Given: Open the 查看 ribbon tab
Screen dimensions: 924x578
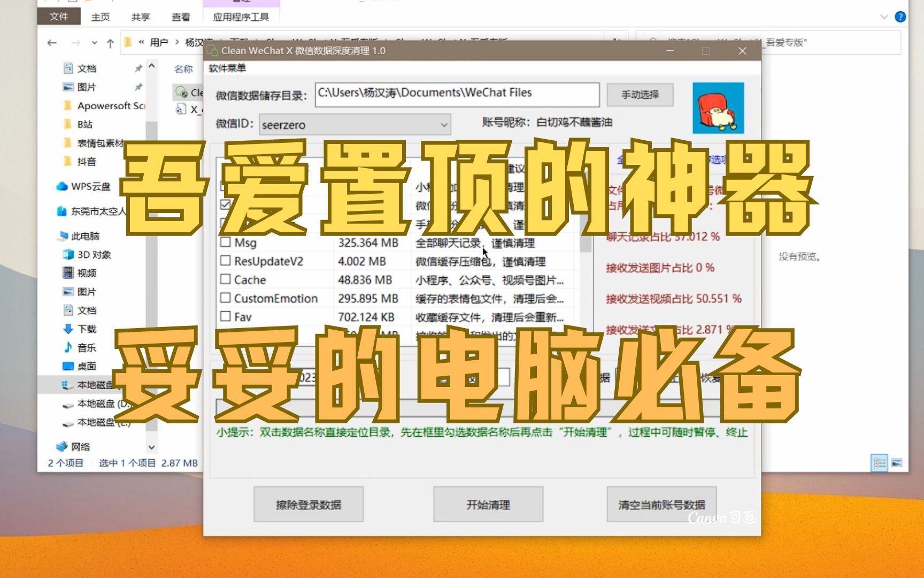Looking at the screenshot, I should 181,17.
